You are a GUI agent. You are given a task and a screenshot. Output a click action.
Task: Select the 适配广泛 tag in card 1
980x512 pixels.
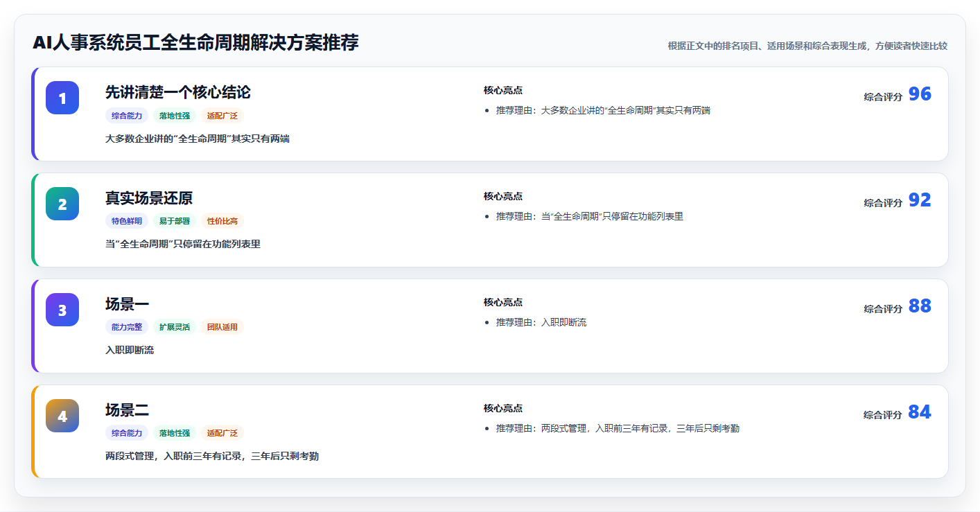coord(222,116)
